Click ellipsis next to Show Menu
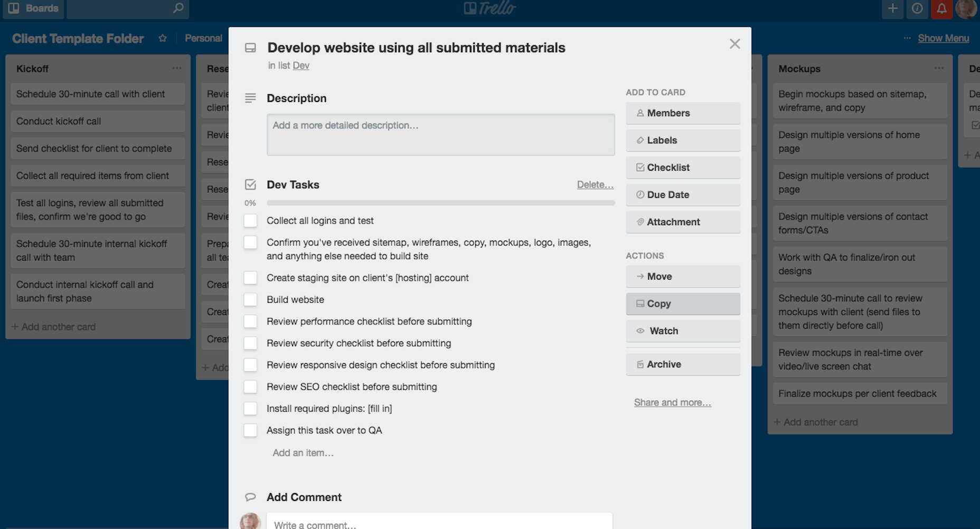 pos(907,39)
